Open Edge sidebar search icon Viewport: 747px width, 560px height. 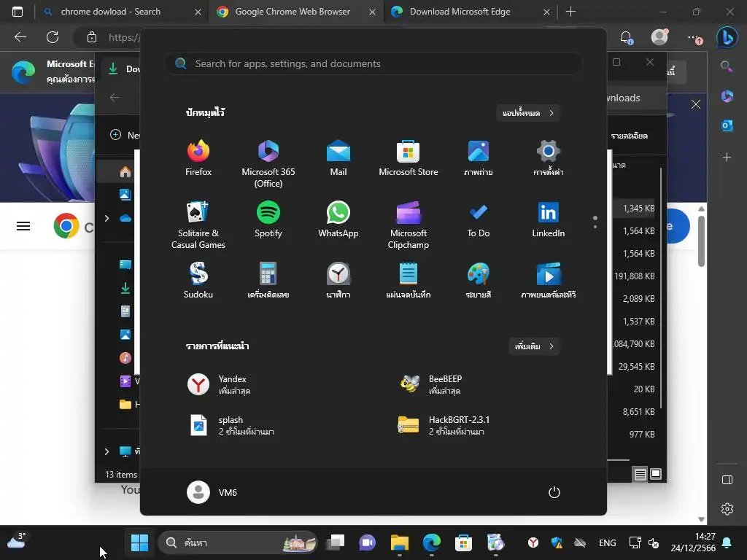tap(727, 66)
